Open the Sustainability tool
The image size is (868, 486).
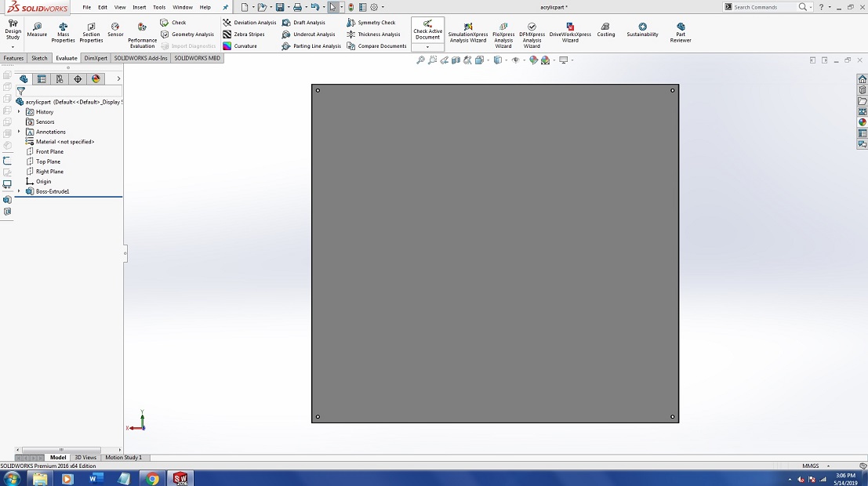(642, 30)
